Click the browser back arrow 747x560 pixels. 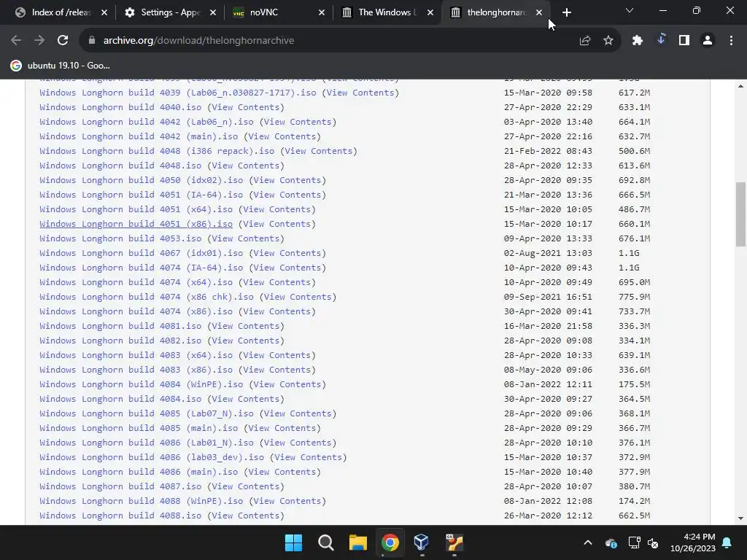point(16,41)
